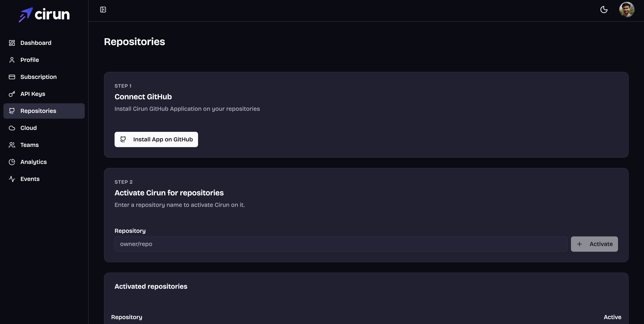The width and height of the screenshot is (644, 324).
Task: Select the Activated repositories heading
Action: 151,286
